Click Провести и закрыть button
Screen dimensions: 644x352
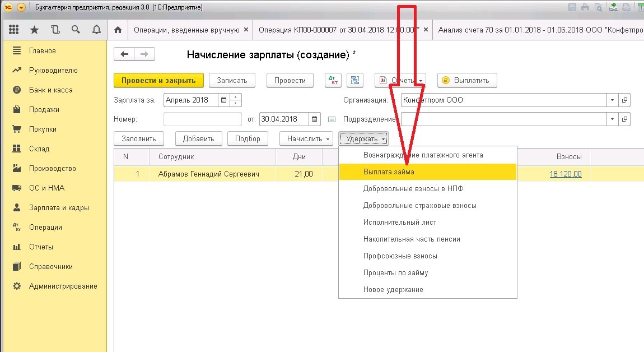coord(158,80)
